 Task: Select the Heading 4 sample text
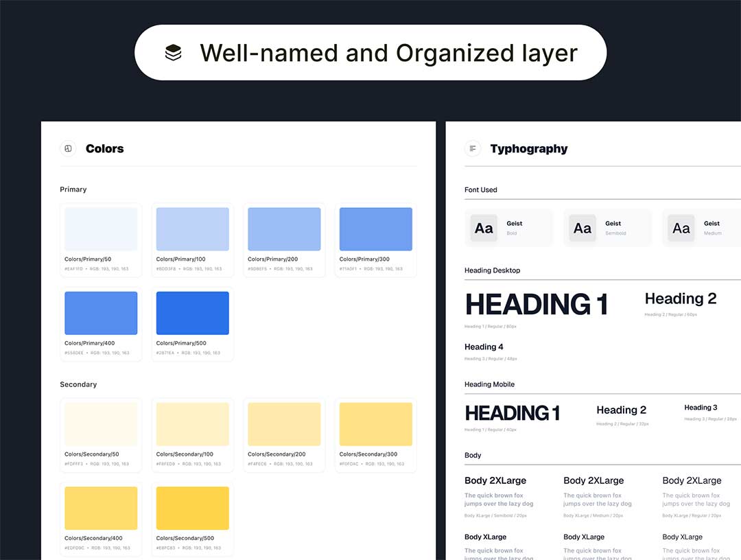(484, 347)
